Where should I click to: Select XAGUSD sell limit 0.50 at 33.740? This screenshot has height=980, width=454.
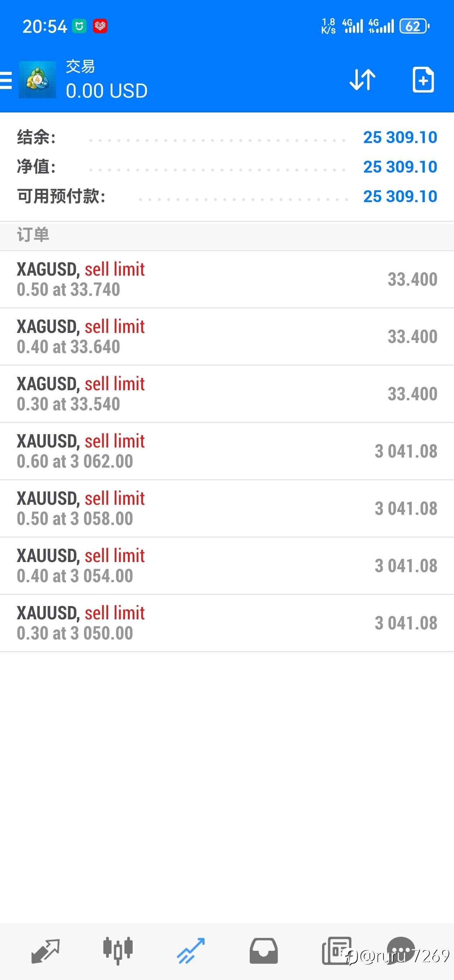[227, 279]
